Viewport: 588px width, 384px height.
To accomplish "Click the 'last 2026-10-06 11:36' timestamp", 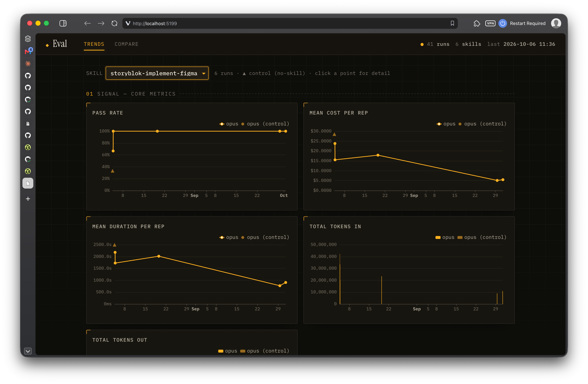I will click(x=521, y=44).
